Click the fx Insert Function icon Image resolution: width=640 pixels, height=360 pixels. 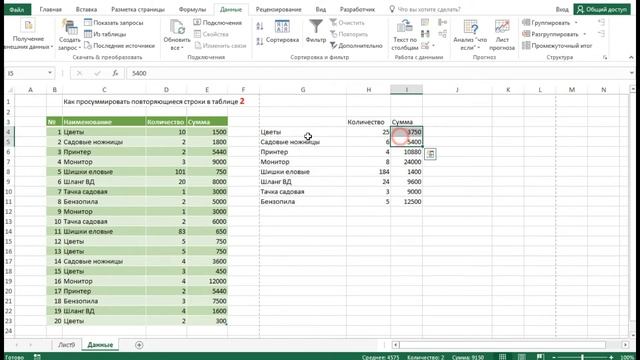pos(115,73)
